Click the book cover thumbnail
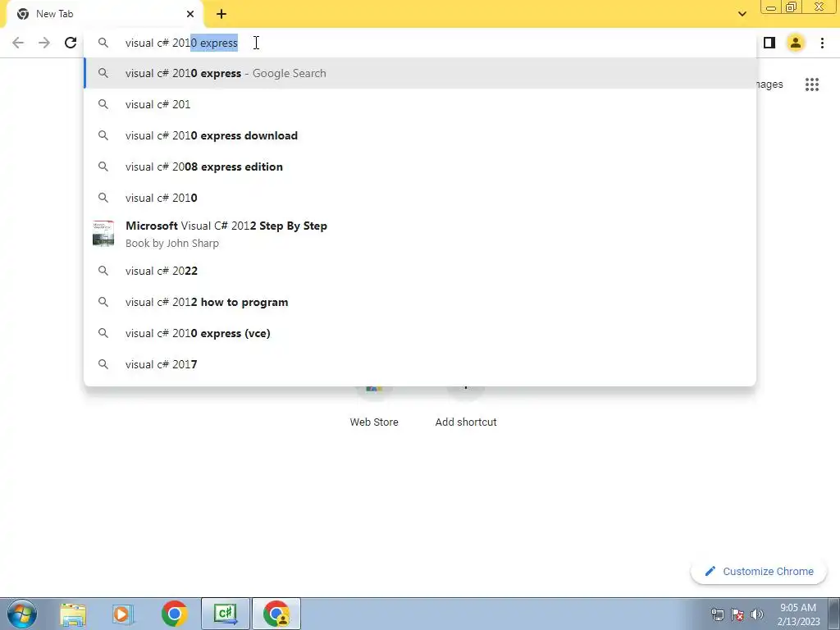The height and width of the screenshot is (630, 840). [103, 234]
